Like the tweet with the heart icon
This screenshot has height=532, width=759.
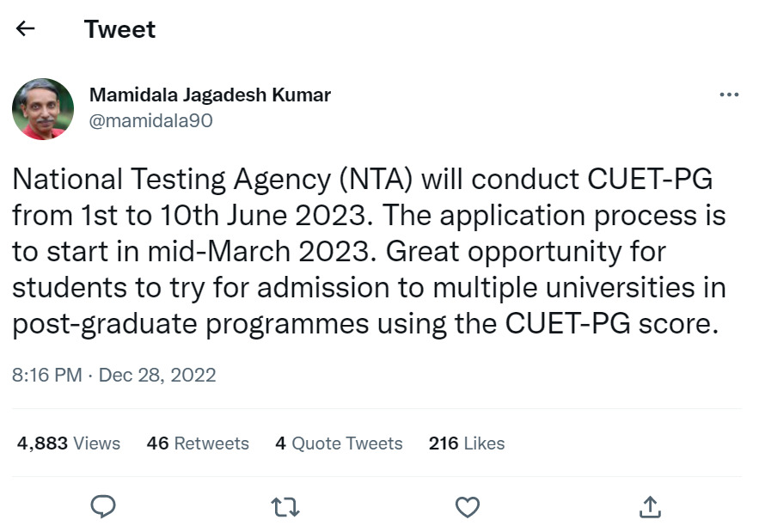[x=467, y=507]
